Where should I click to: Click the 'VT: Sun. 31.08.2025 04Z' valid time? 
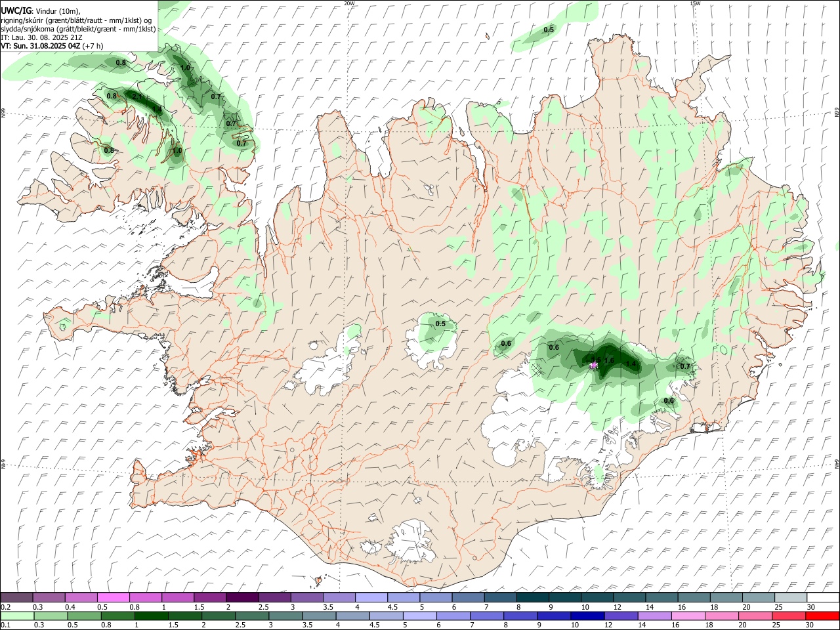coord(41,46)
